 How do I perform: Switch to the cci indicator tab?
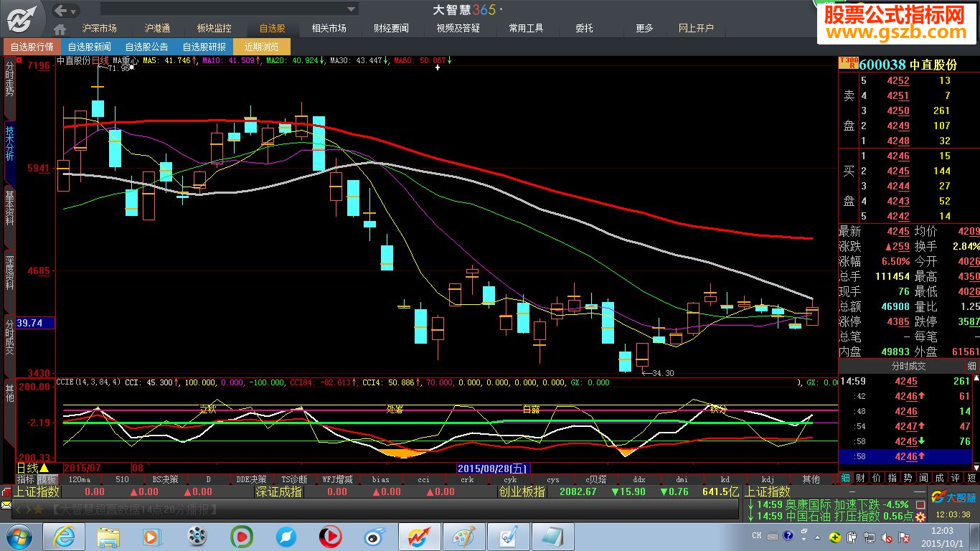(424, 479)
